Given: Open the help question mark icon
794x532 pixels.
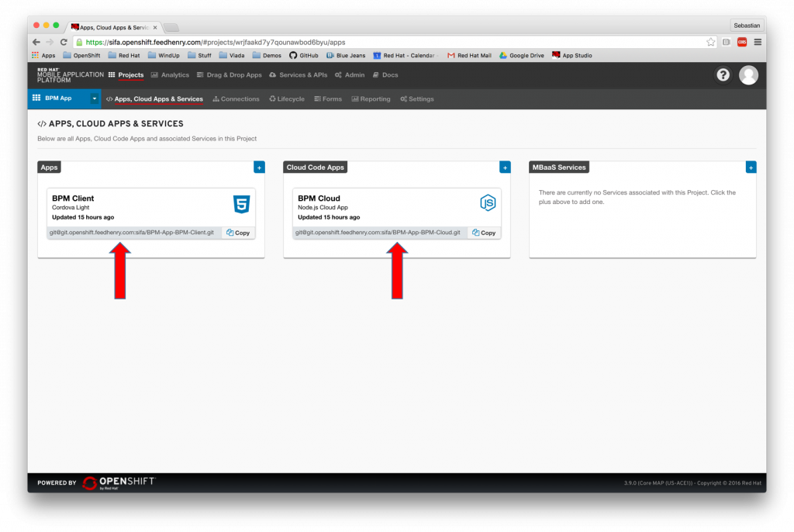Looking at the screenshot, I should click(x=723, y=75).
